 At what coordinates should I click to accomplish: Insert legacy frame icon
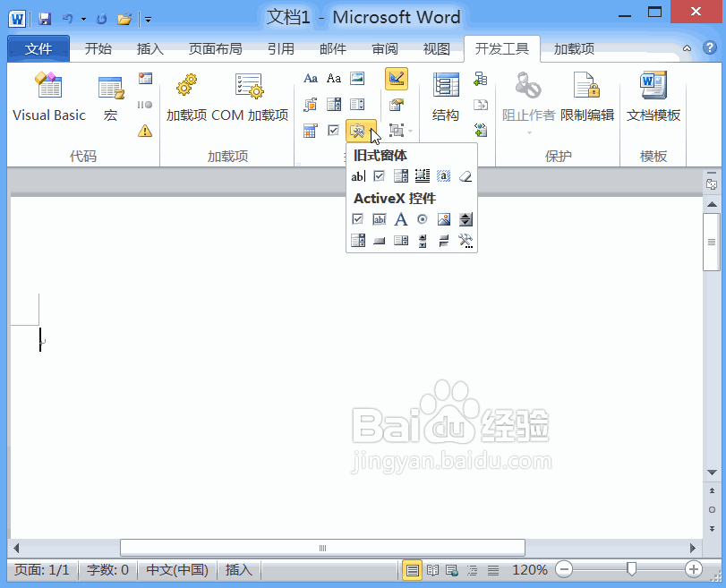tap(423, 176)
